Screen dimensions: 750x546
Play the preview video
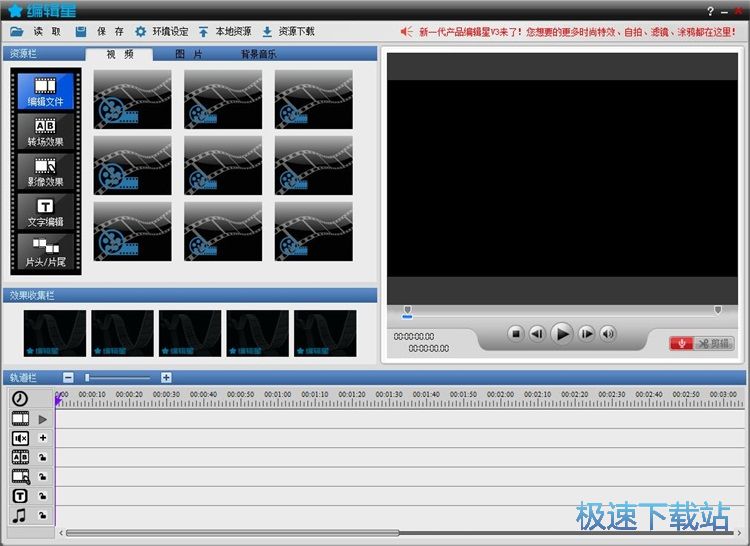562,334
